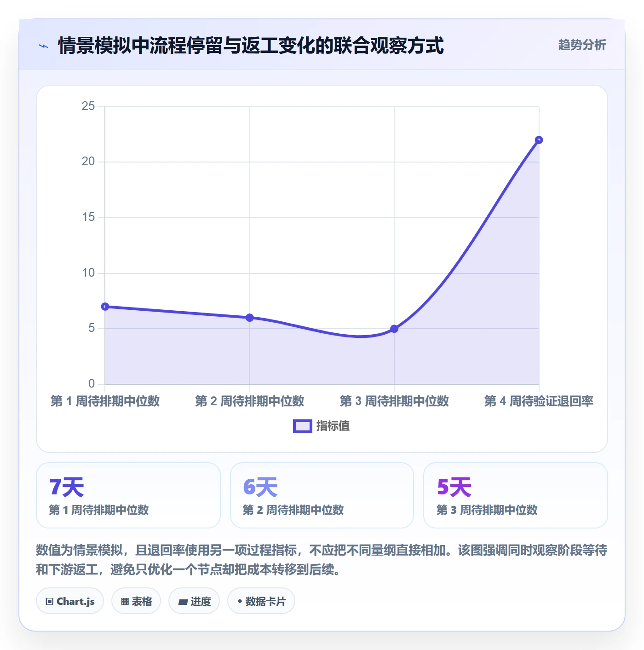Click the square icon in the Chart.js tag

point(50,602)
